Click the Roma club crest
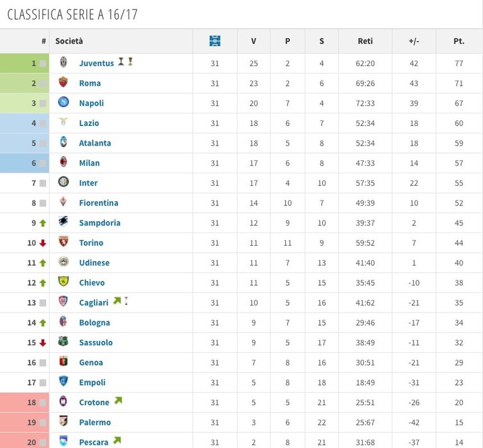 tap(63, 82)
